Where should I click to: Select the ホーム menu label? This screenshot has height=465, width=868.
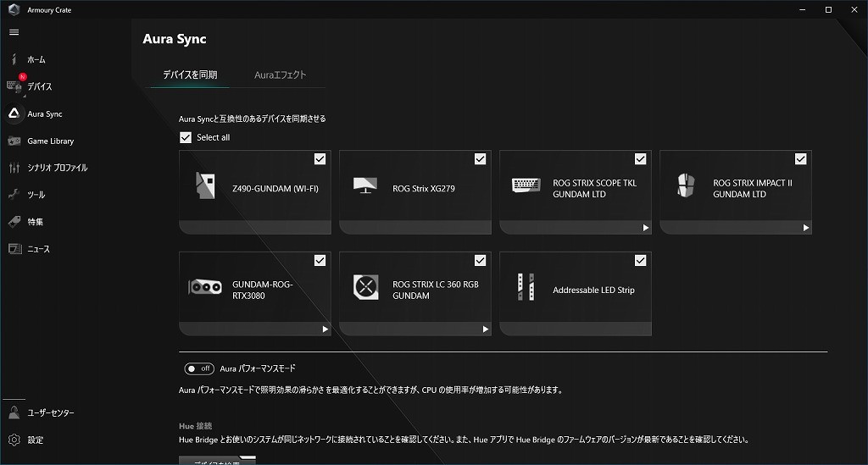point(36,59)
